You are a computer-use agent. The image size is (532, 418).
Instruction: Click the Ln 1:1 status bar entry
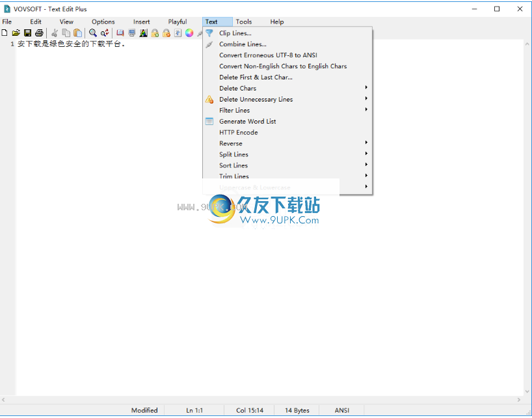click(x=194, y=411)
